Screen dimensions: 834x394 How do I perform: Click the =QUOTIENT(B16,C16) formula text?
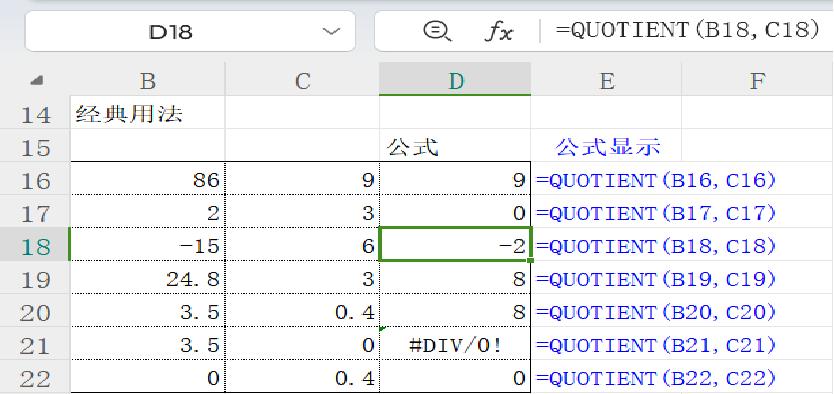pyautogui.click(x=656, y=180)
